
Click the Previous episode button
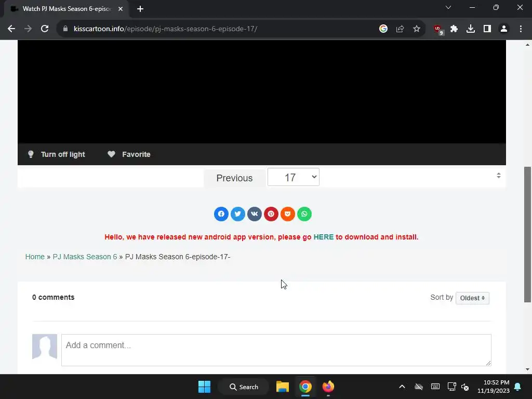(x=234, y=178)
